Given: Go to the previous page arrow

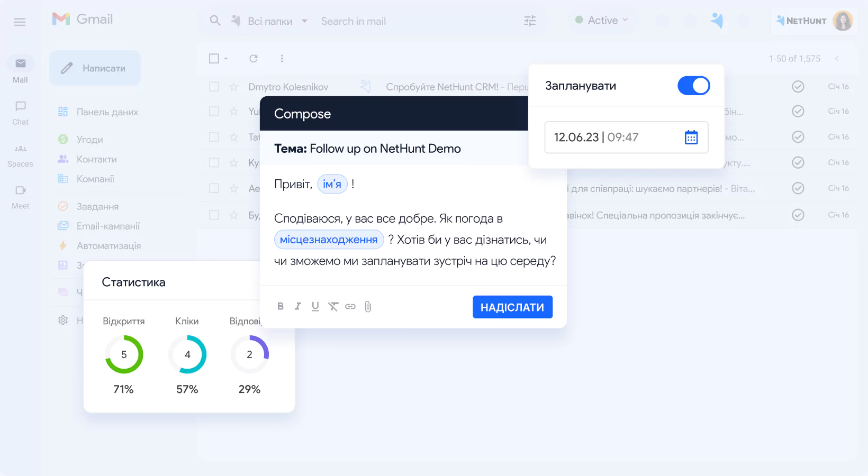Looking at the screenshot, I should (837, 58).
